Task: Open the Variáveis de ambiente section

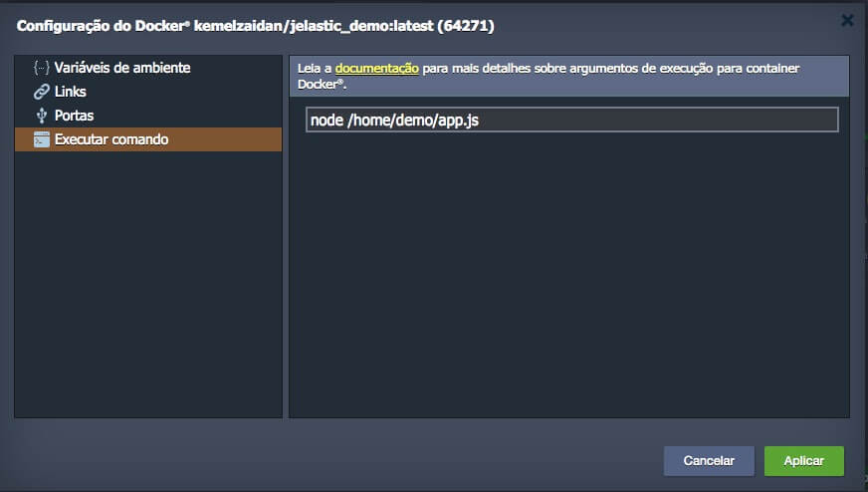Action: click(122, 68)
